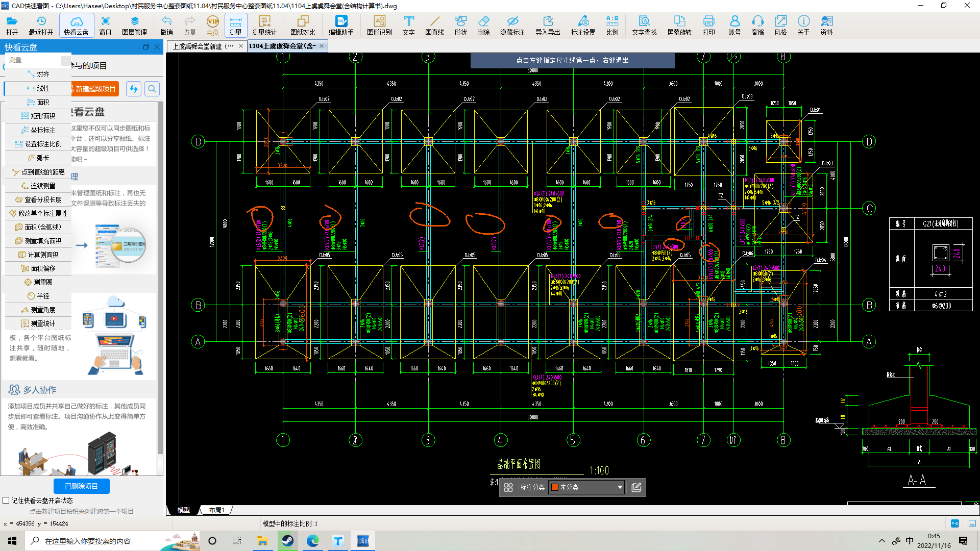This screenshot has width=980, height=551.
Task: Select the 测量 measure tool in toolbar
Action: [x=235, y=25]
